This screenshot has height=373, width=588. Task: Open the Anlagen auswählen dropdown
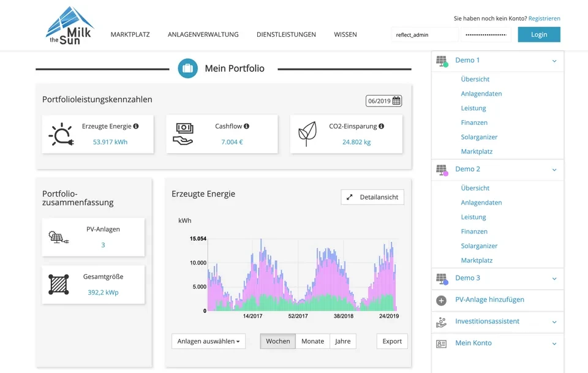[208, 341]
